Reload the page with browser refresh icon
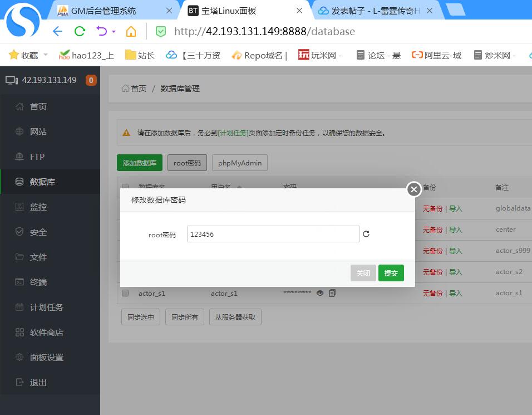This screenshot has height=415, width=532. pos(80,31)
